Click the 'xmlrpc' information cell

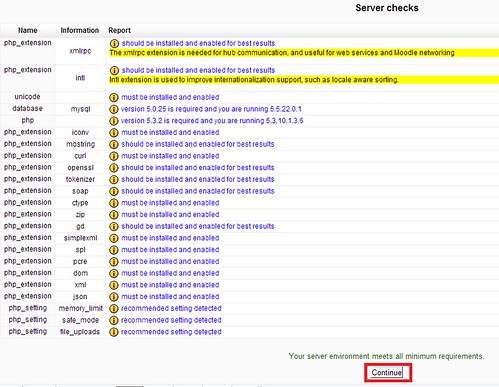pos(80,51)
